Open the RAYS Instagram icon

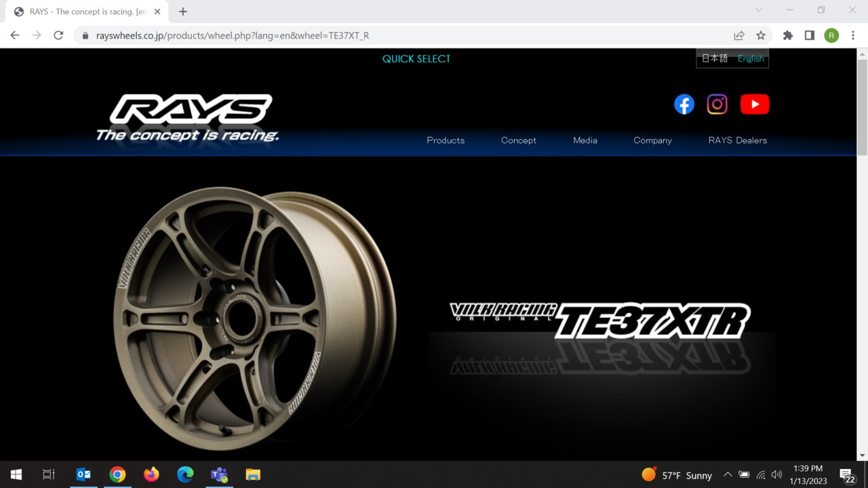click(x=717, y=104)
